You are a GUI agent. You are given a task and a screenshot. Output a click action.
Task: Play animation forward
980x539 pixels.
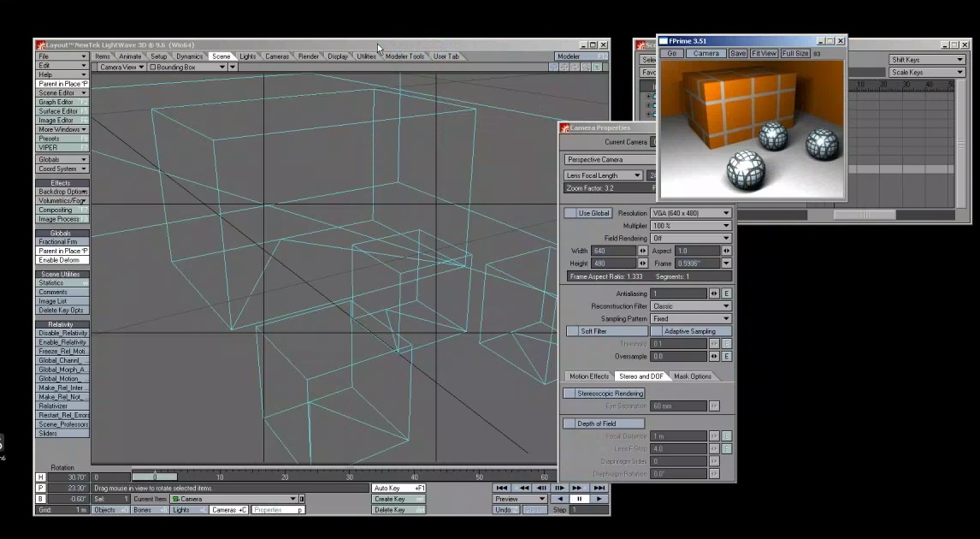(x=599, y=499)
